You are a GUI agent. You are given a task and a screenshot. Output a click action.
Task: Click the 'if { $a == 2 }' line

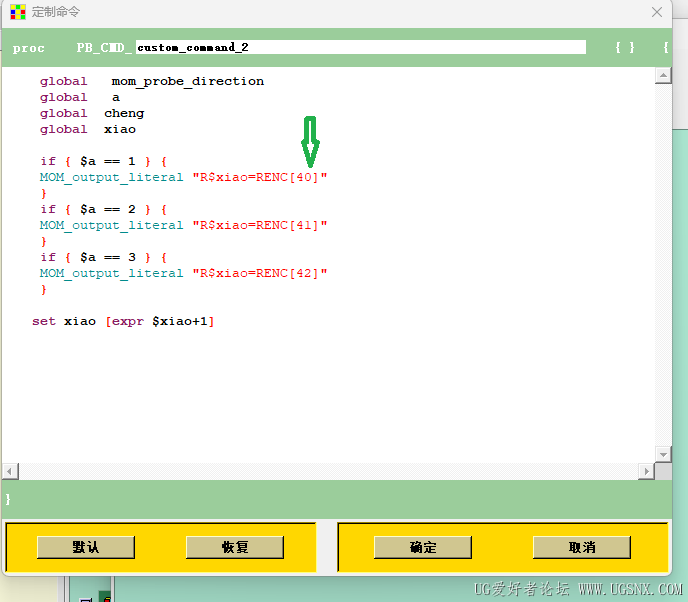point(104,209)
